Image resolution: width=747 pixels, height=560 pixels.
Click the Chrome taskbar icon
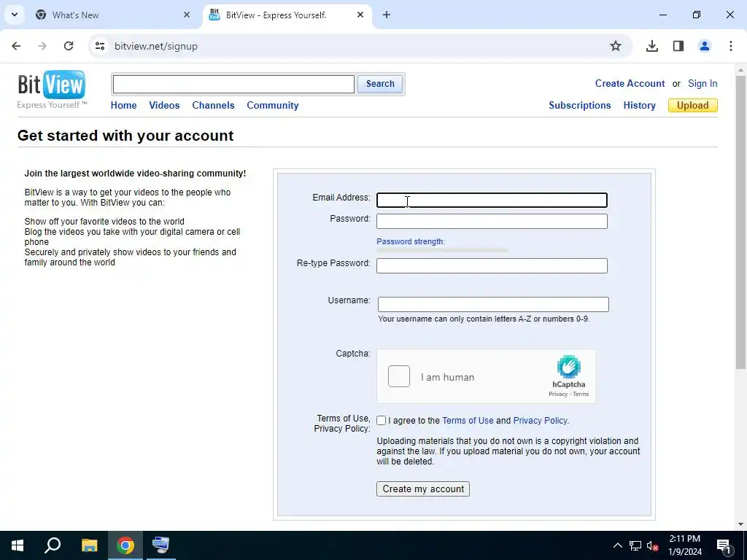(125, 545)
